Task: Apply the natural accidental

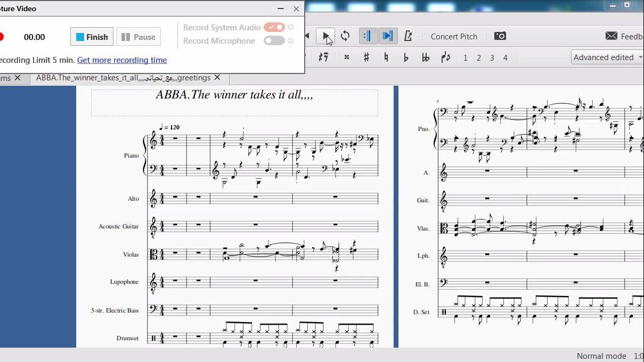Action: [386, 57]
